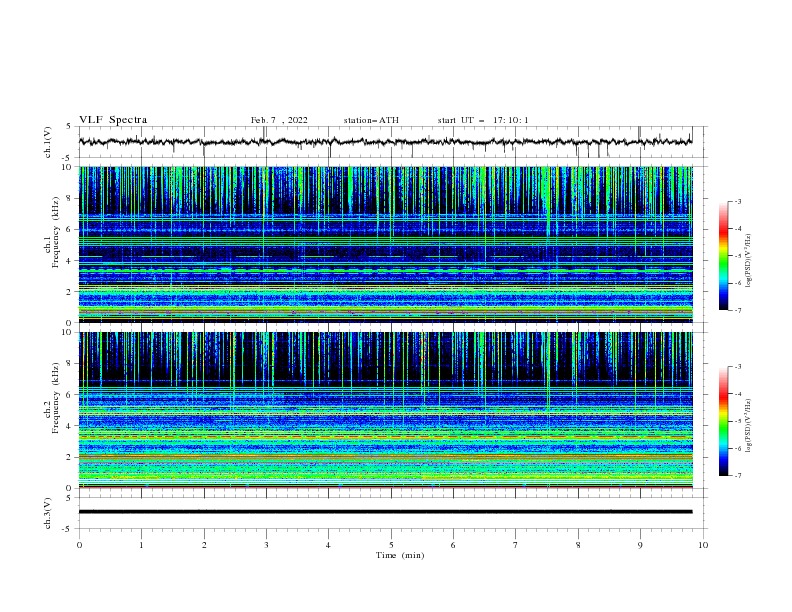Click the lower PSD color scale bar

[x=724, y=421]
